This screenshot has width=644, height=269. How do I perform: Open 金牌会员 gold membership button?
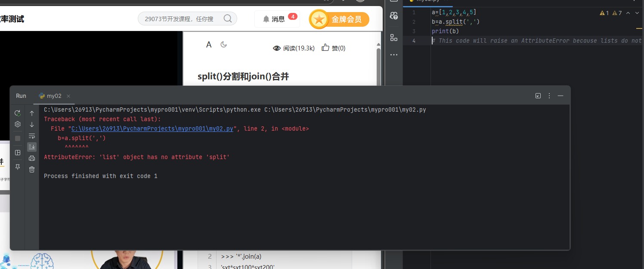pos(339,19)
